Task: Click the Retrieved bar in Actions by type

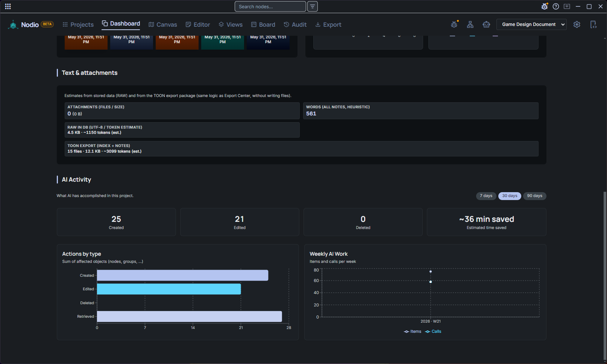Action: (189, 316)
